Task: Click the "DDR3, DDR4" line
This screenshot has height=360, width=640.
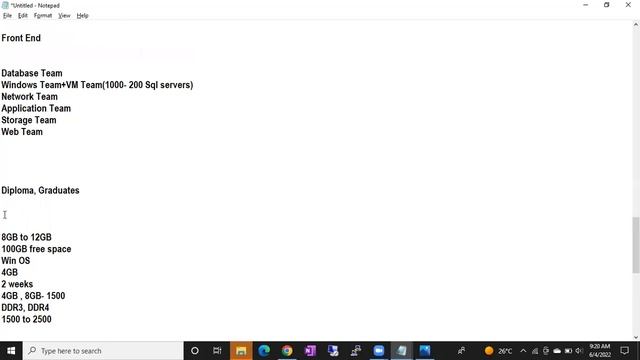Action: click(25, 308)
